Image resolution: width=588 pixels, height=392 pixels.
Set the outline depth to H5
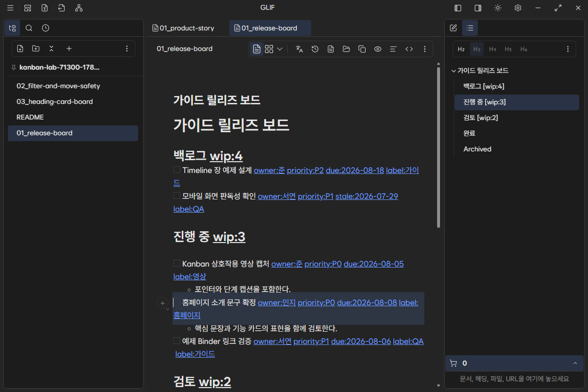pos(508,49)
